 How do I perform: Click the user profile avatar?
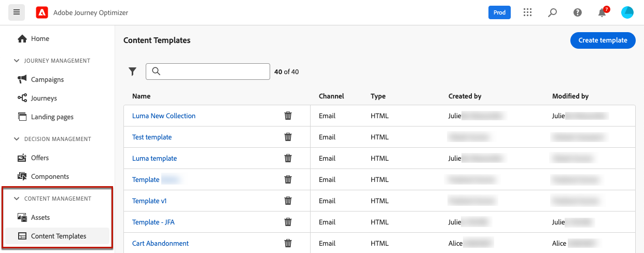pos(627,12)
